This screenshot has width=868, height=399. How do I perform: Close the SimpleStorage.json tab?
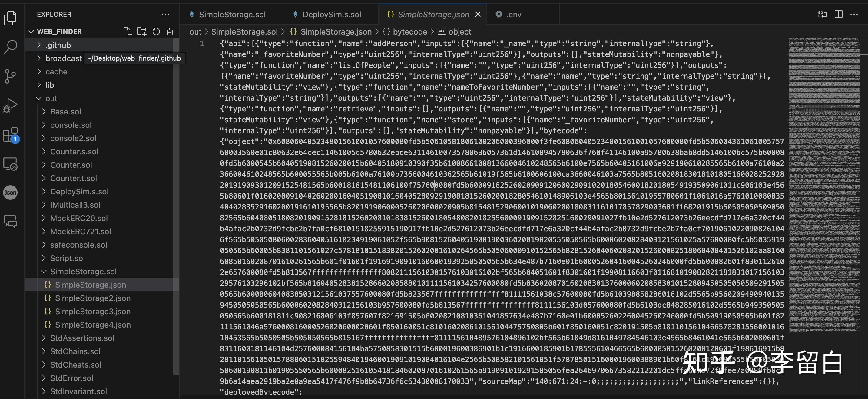478,15
